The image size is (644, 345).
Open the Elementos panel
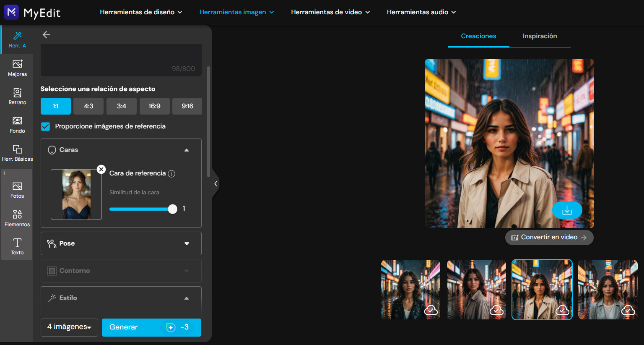click(17, 218)
